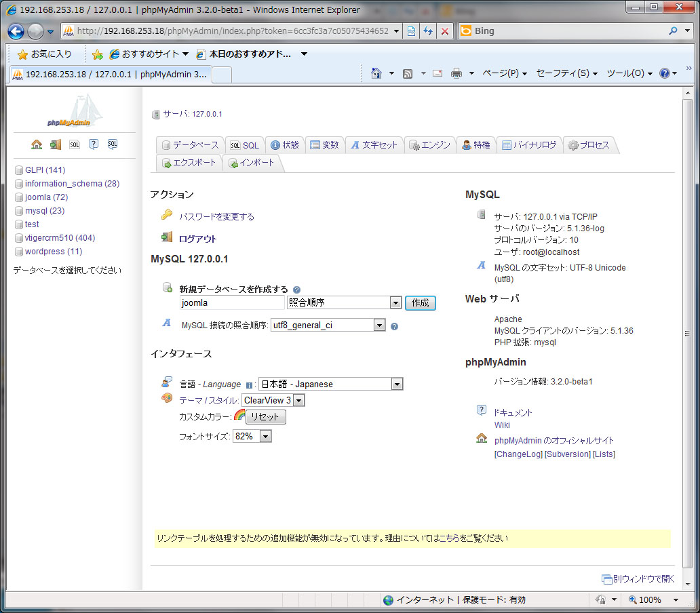Screen dimensions: 700x613
Task: Click the リセット reset button
Action: (x=265, y=417)
